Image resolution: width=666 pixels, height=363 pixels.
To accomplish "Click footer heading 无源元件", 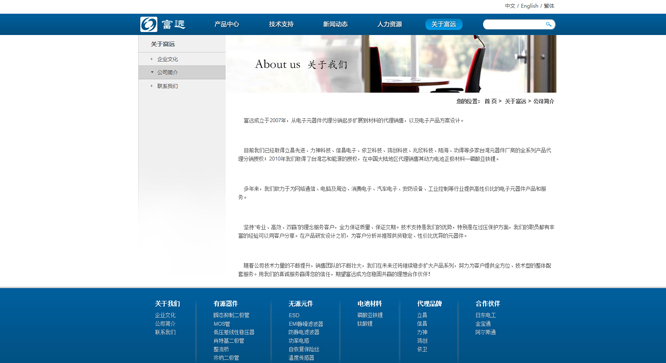I will point(301,304).
